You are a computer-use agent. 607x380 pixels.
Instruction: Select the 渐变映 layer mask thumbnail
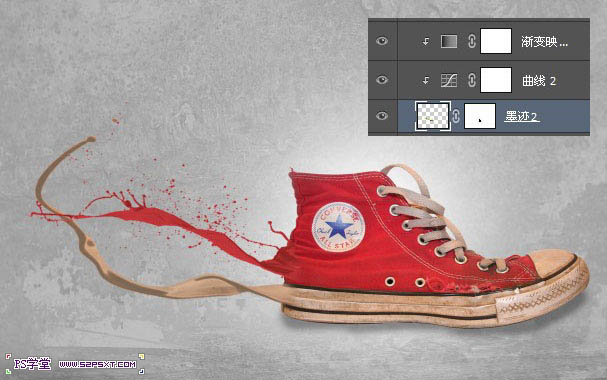click(x=496, y=41)
